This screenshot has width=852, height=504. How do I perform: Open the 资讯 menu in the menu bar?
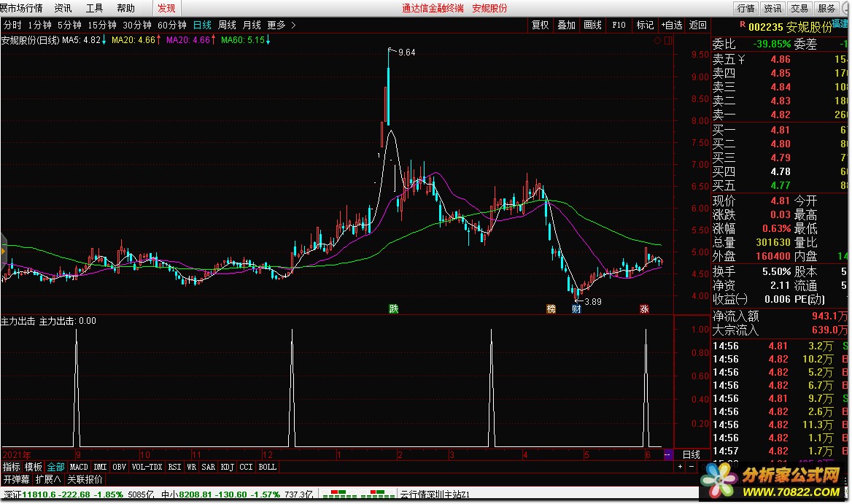tap(63, 8)
